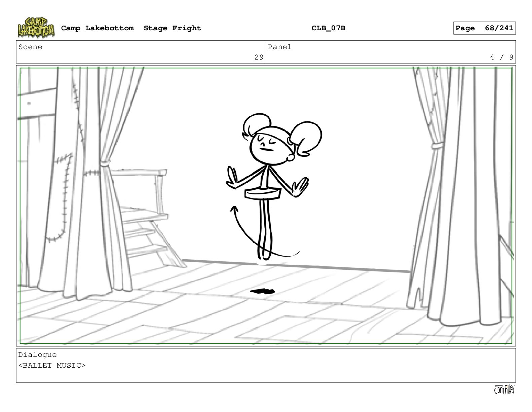Screen dimensions: 532x412
Task: Click the '<BALLET MUSIC>' dialogue text
Action: click(52, 366)
